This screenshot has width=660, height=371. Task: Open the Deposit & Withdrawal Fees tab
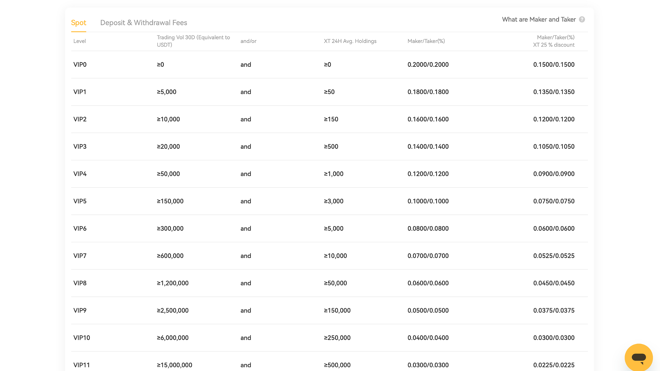coord(144,23)
